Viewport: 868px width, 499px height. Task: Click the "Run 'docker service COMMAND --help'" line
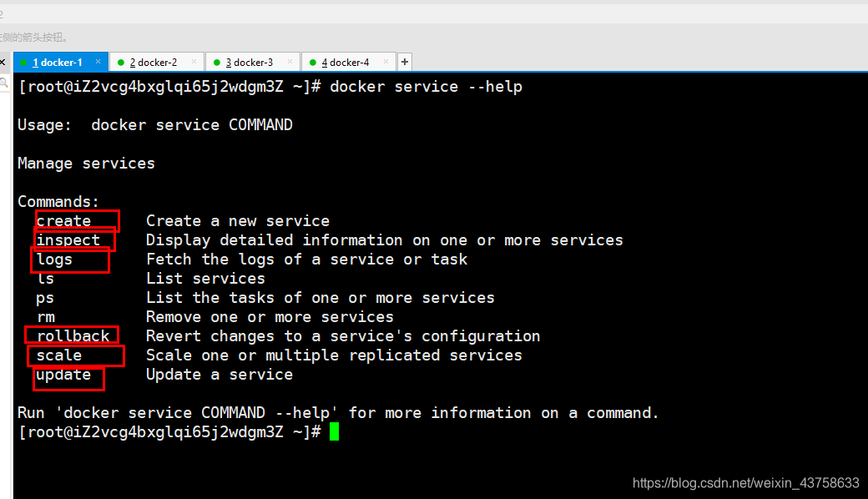(338, 413)
